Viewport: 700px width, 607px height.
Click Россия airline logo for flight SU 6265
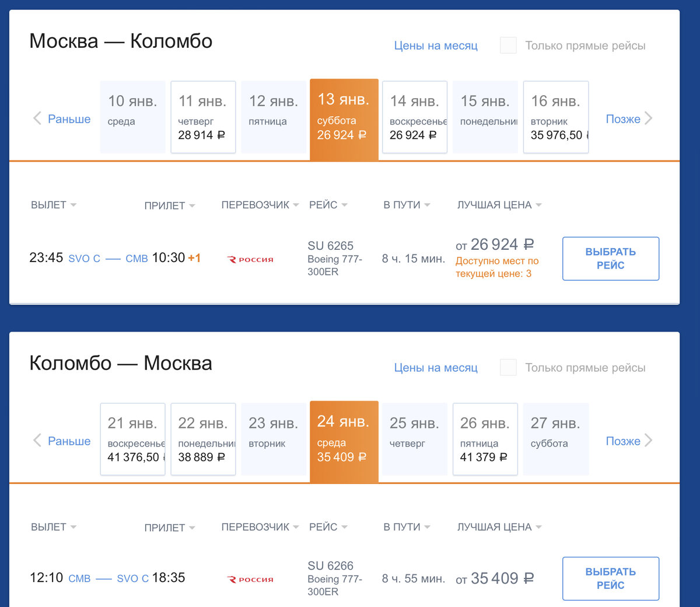point(250,259)
